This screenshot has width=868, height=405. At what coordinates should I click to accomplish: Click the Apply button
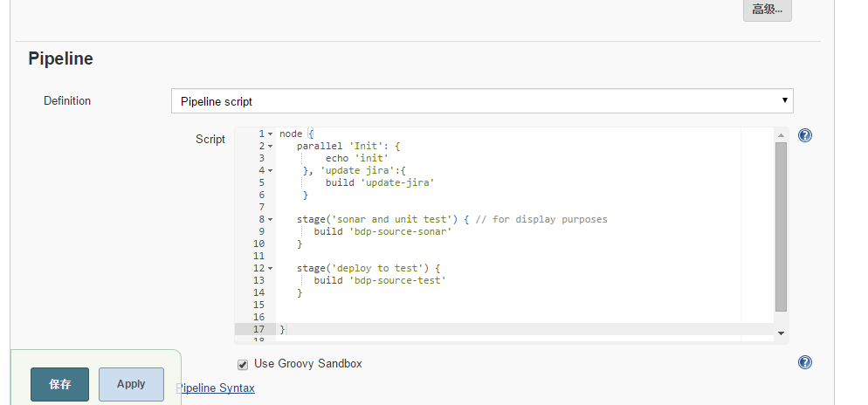tap(131, 384)
